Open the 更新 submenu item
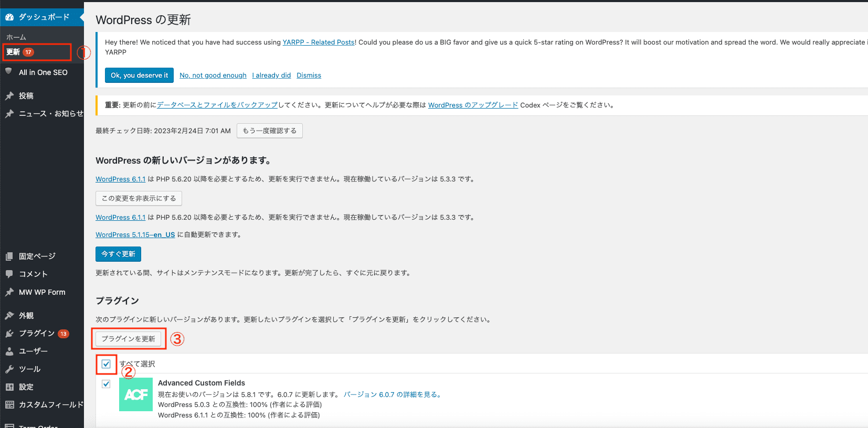The width and height of the screenshot is (868, 428). pos(13,52)
